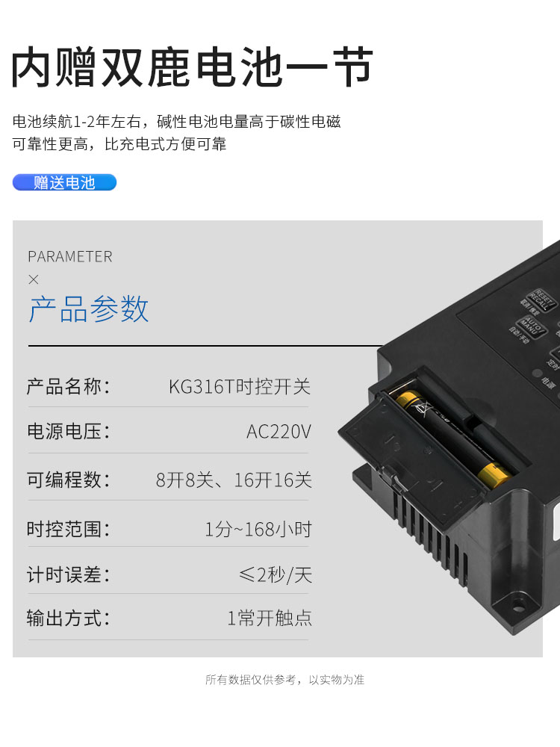
Task: Click the 1常开触点 output mode value
Action: (270, 618)
